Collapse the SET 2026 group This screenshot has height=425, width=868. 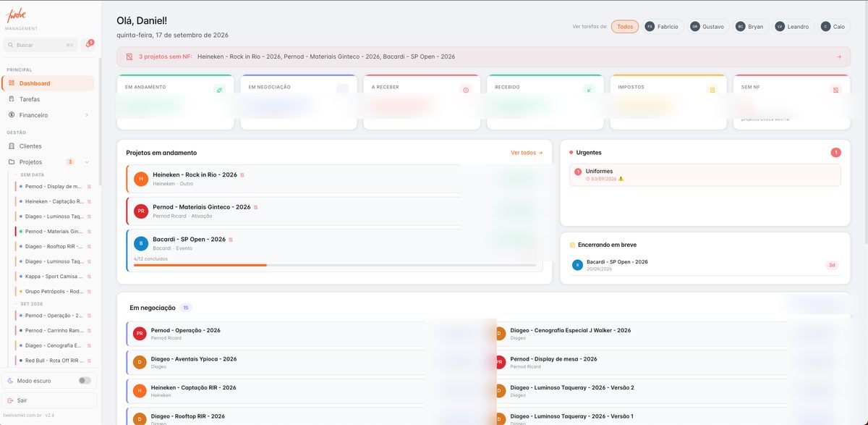30,304
